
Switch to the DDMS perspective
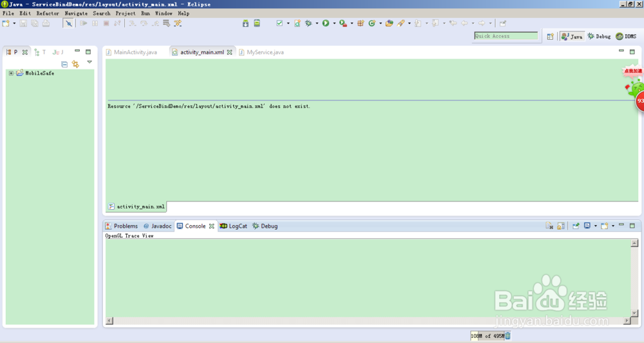click(x=627, y=37)
